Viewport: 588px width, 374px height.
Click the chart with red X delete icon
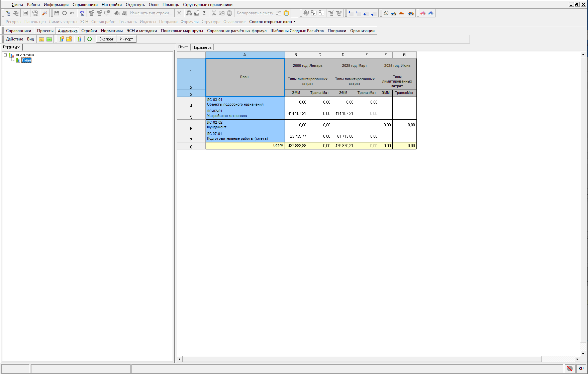click(x=79, y=39)
